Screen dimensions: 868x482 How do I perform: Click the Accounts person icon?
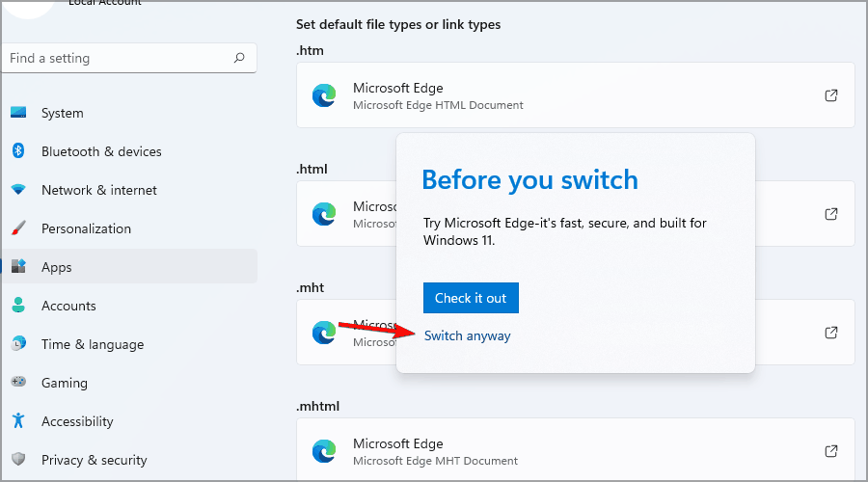point(18,306)
